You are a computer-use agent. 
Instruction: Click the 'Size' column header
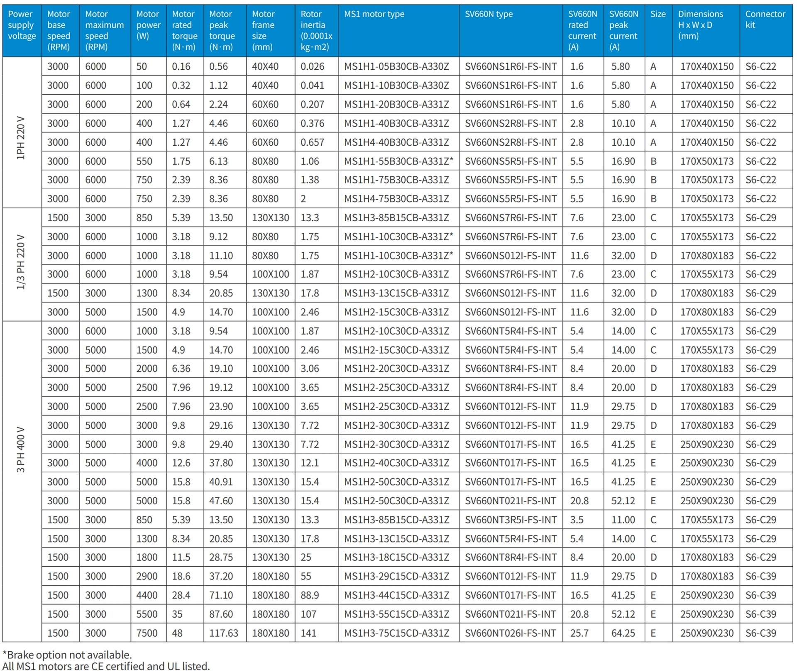tap(659, 30)
